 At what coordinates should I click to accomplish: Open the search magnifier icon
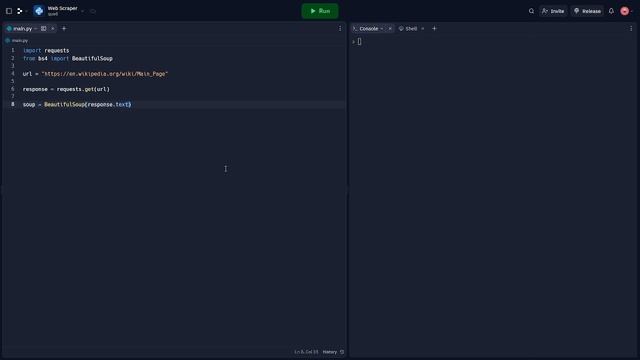tap(531, 11)
